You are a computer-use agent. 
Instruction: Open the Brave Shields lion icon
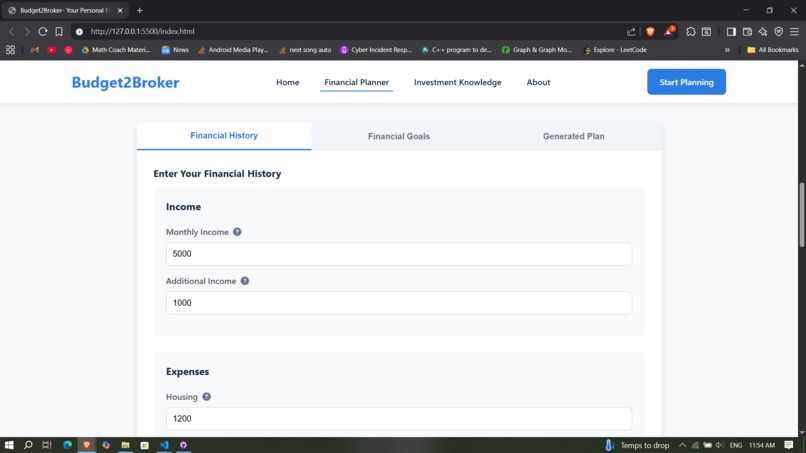(650, 31)
